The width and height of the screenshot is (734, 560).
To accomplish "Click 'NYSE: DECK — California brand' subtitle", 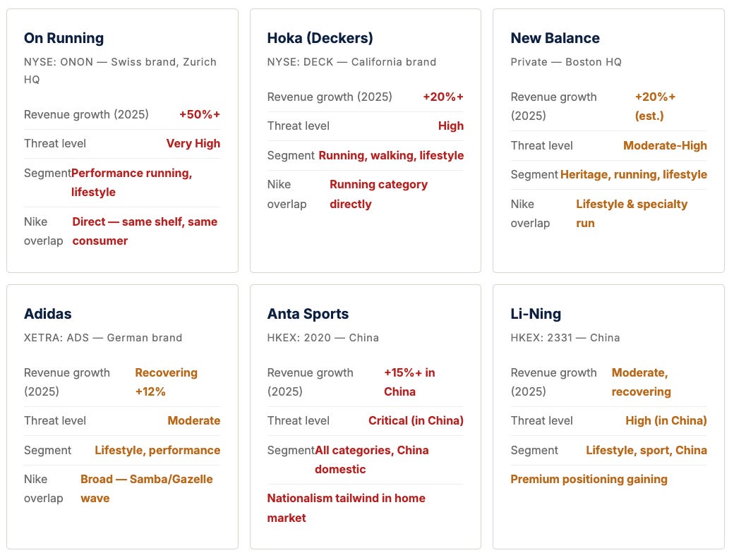I will 351,62.
